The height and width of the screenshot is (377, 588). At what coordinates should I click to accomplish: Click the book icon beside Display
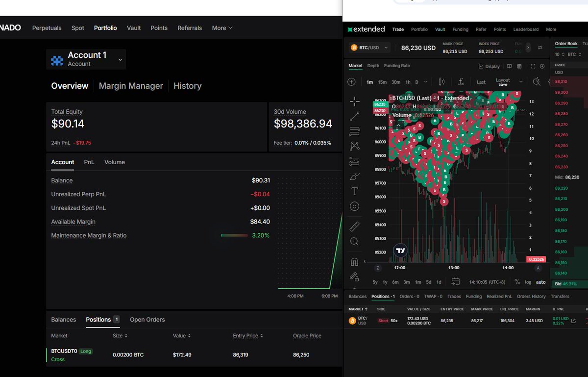(510, 66)
